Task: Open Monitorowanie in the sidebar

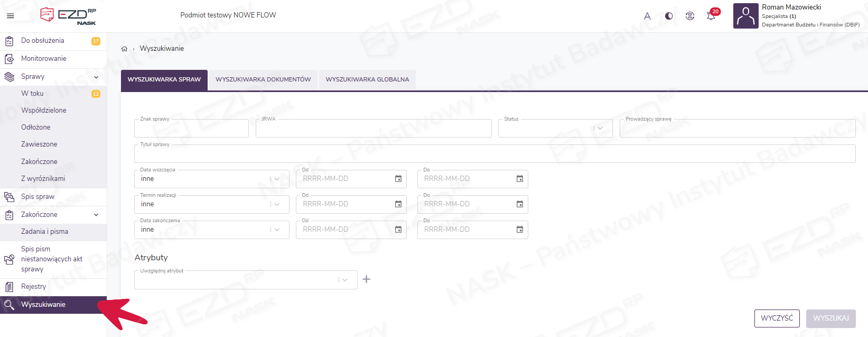Action: click(x=44, y=59)
